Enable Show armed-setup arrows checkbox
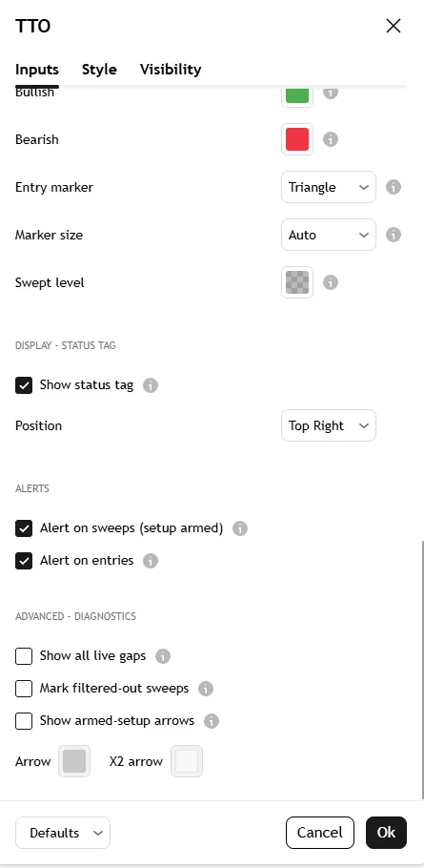This screenshot has height=868, width=424. click(x=24, y=721)
